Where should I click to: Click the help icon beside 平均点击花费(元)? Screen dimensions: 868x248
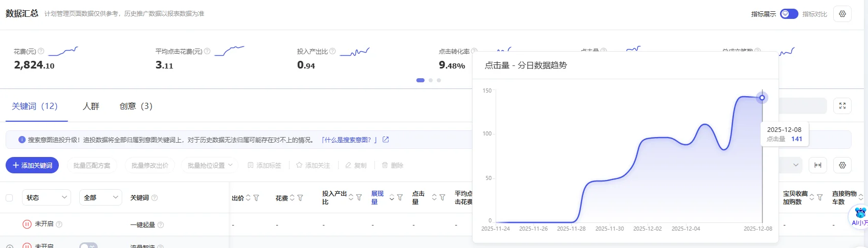[207, 51]
